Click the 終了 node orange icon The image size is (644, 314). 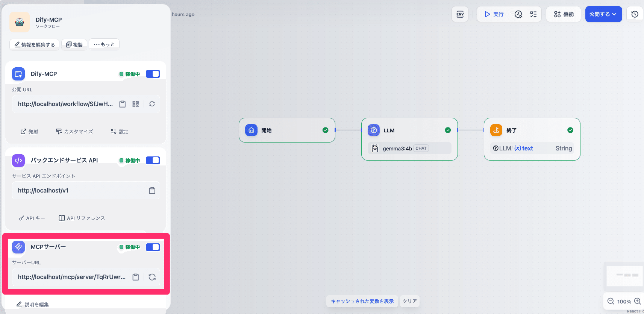coord(496,130)
